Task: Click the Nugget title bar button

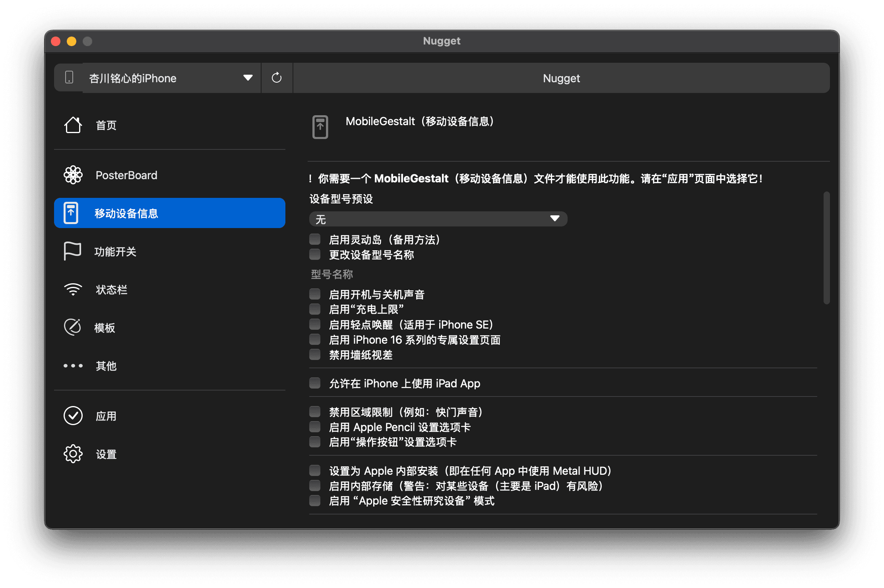Action: [x=561, y=78]
